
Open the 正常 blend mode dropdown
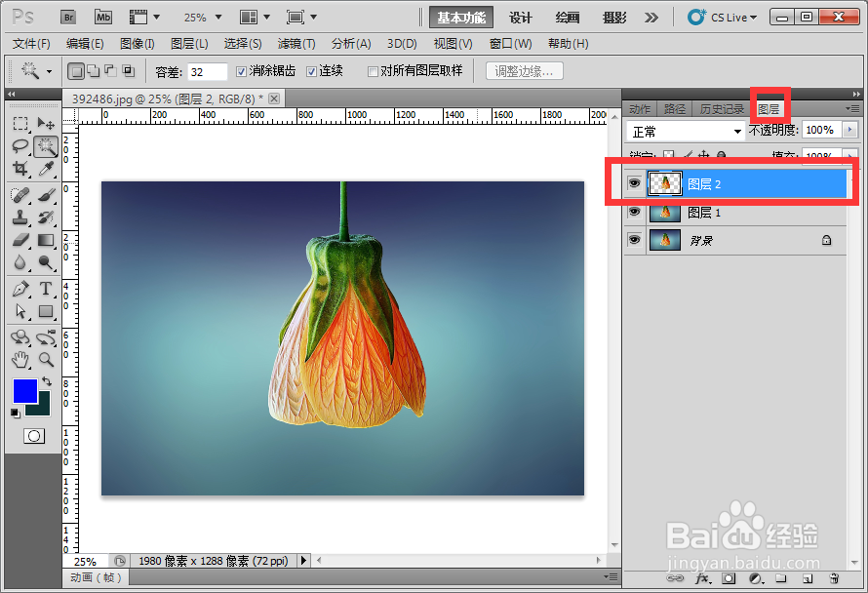pos(686,132)
